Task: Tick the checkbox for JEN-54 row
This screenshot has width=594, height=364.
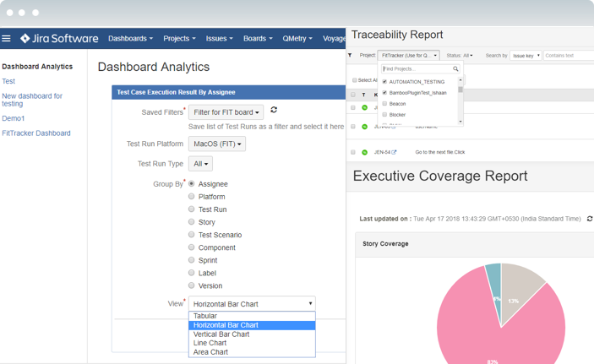Action: (x=353, y=152)
